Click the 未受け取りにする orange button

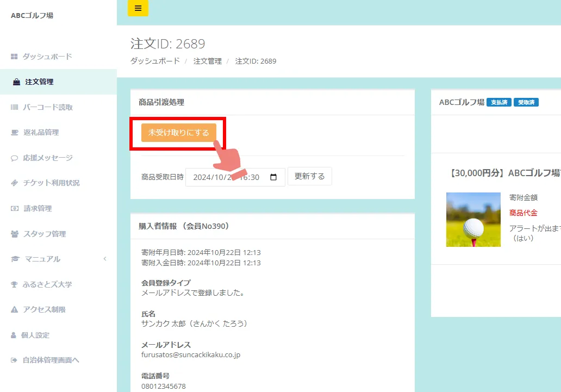click(x=178, y=133)
